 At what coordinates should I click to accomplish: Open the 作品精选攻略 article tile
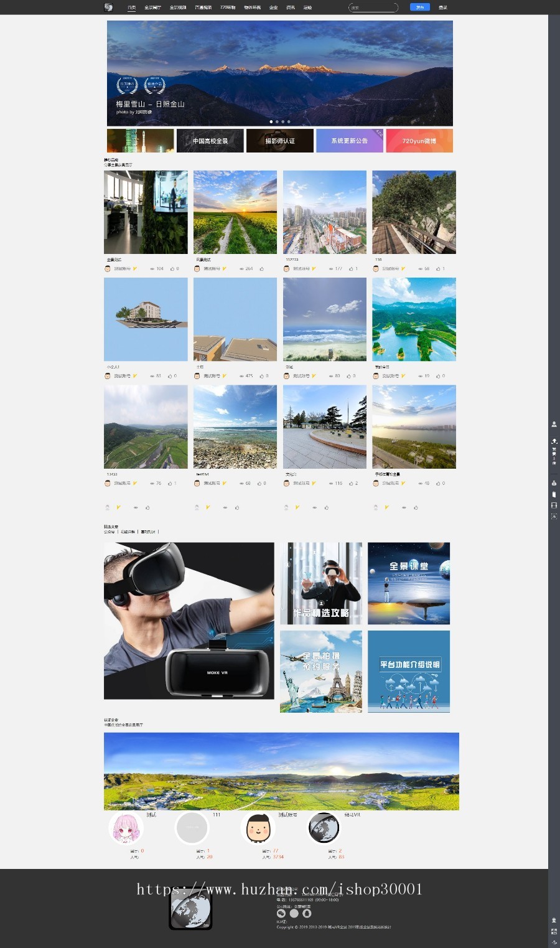(x=321, y=583)
